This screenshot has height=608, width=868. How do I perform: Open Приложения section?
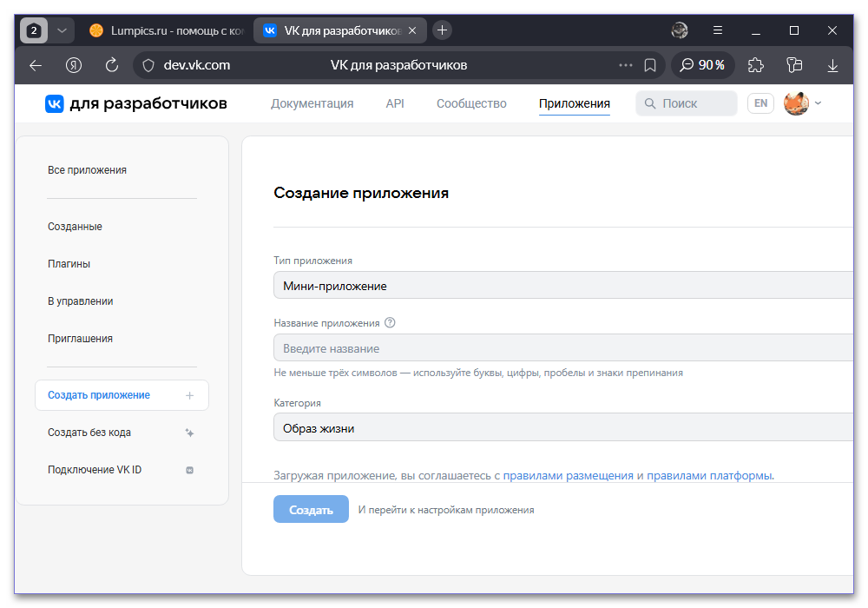point(574,103)
